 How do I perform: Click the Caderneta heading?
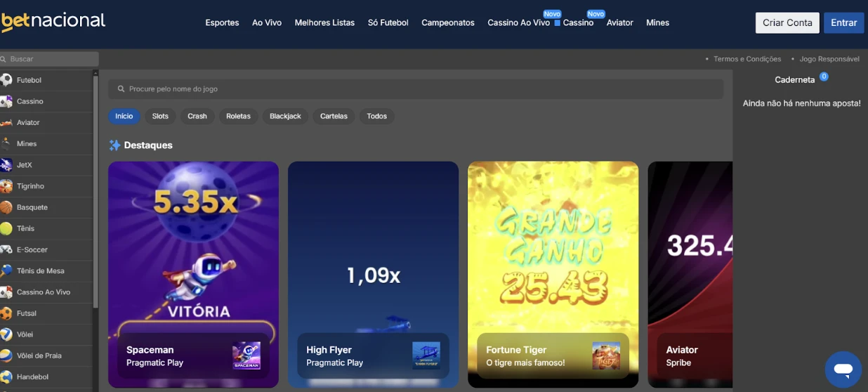(x=794, y=80)
